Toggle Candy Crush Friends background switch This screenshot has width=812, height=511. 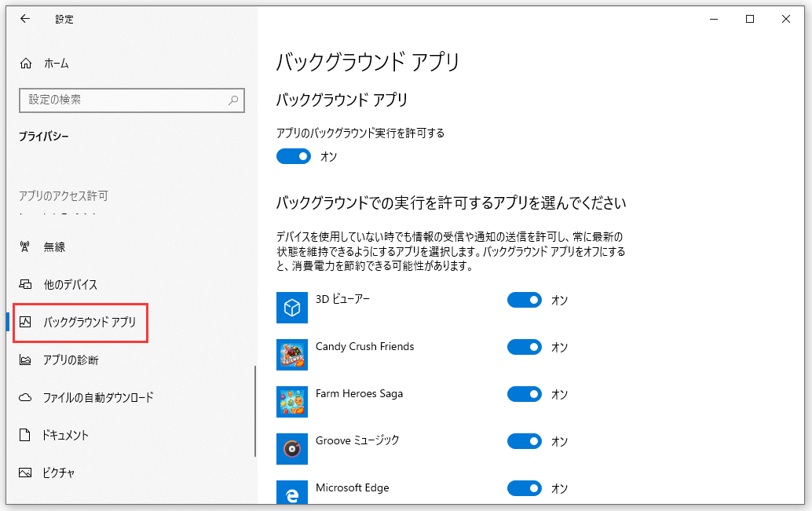pos(525,347)
